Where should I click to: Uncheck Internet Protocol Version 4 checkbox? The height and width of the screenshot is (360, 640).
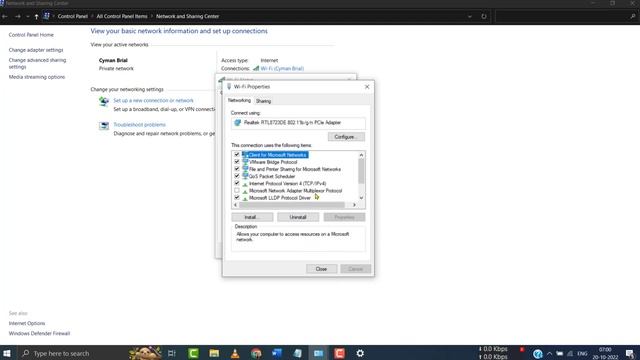pos(237,183)
